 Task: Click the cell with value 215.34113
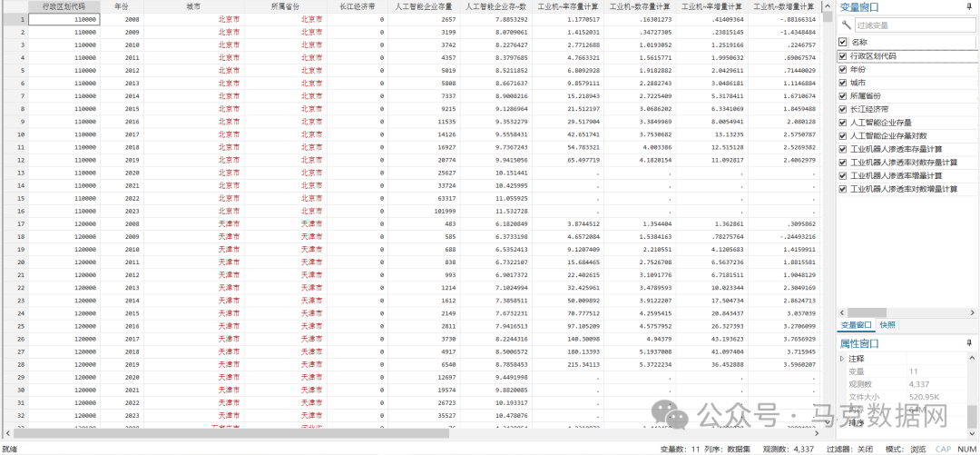[568, 363]
